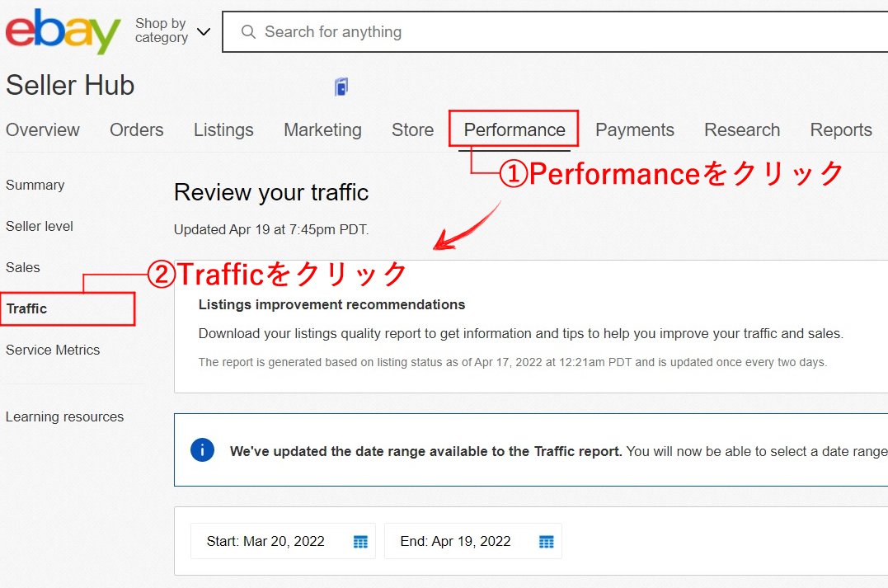Click the blue store icon near Seller Hub
Screen dimensions: 888x588
pyautogui.click(x=341, y=87)
